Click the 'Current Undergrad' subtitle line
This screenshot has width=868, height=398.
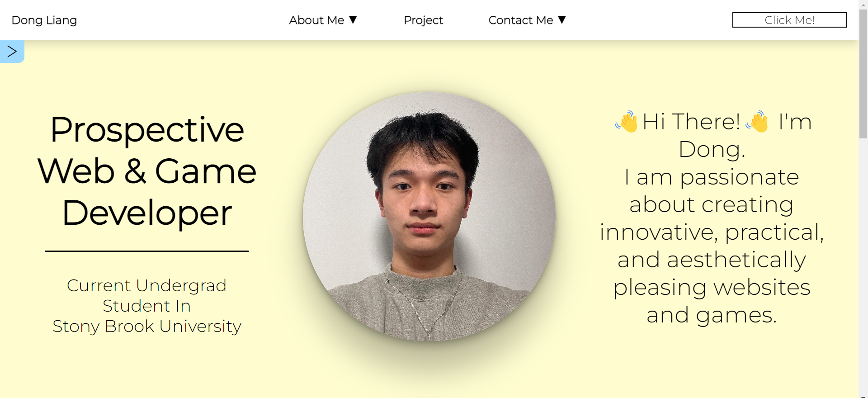[x=146, y=285]
